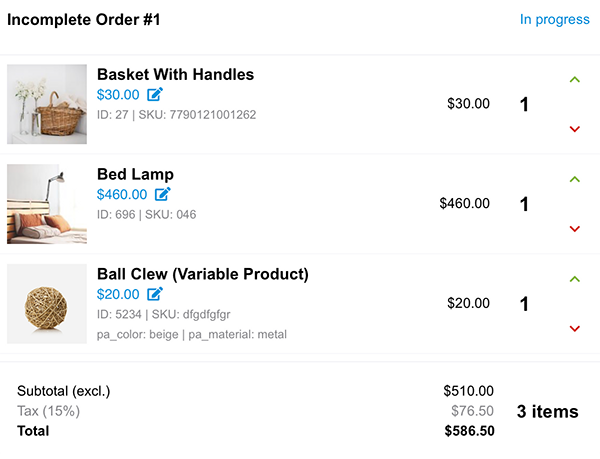Image resolution: width=600 pixels, height=459 pixels.
Task: Edit the Bed Lamp price
Action: (163, 194)
